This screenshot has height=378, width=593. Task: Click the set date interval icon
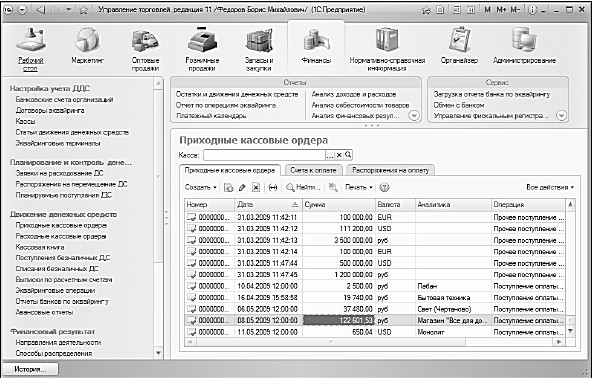[273, 187]
